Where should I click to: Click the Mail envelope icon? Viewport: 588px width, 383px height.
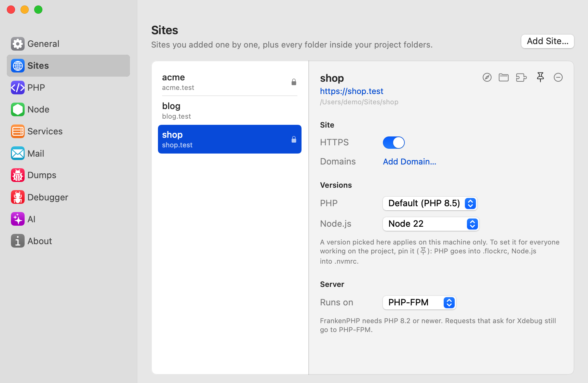coord(18,154)
